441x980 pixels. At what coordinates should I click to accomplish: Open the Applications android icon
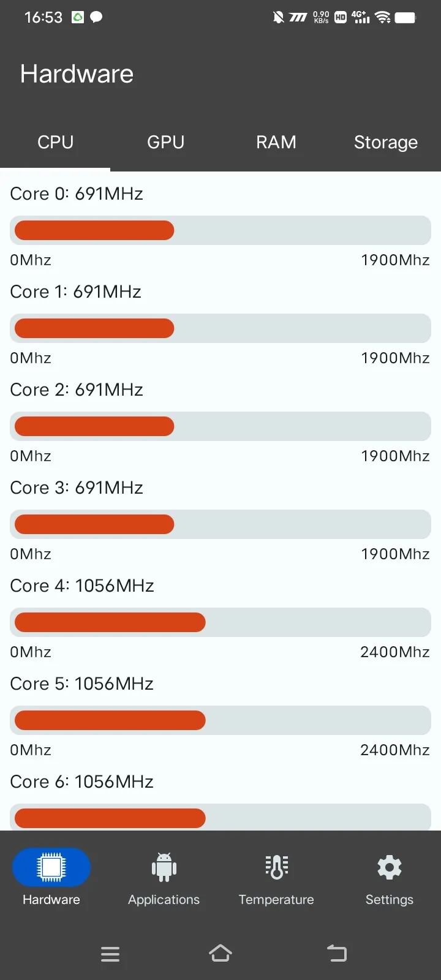click(x=164, y=867)
